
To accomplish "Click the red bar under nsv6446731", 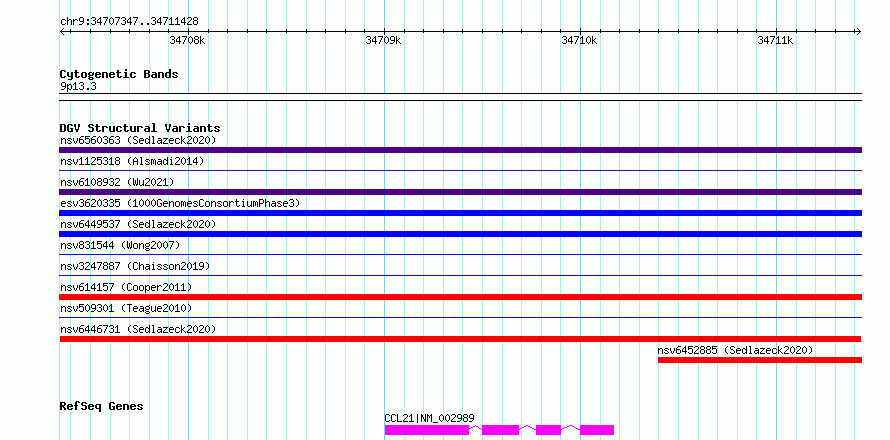I will [460, 339].
